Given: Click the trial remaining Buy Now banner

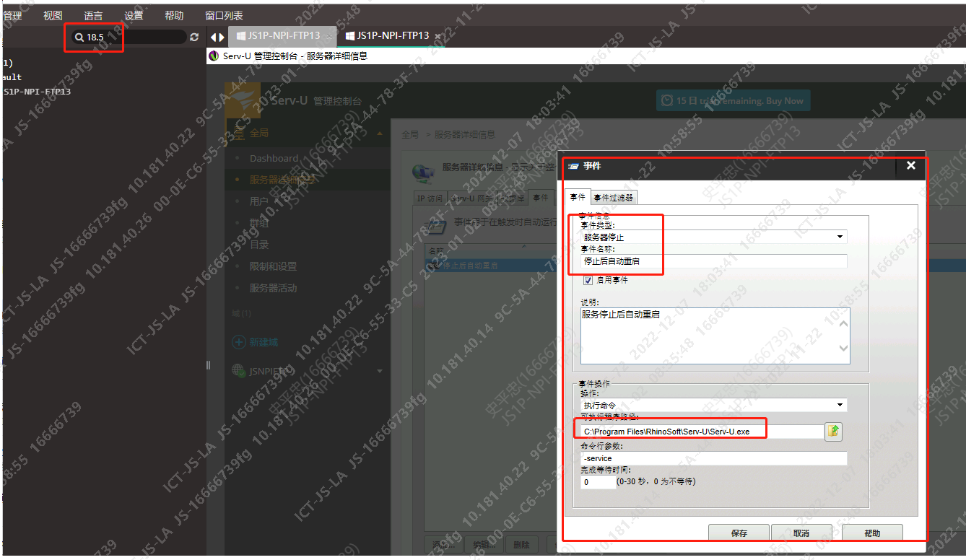Looking at the screenshot, I should tap(734, 101).
